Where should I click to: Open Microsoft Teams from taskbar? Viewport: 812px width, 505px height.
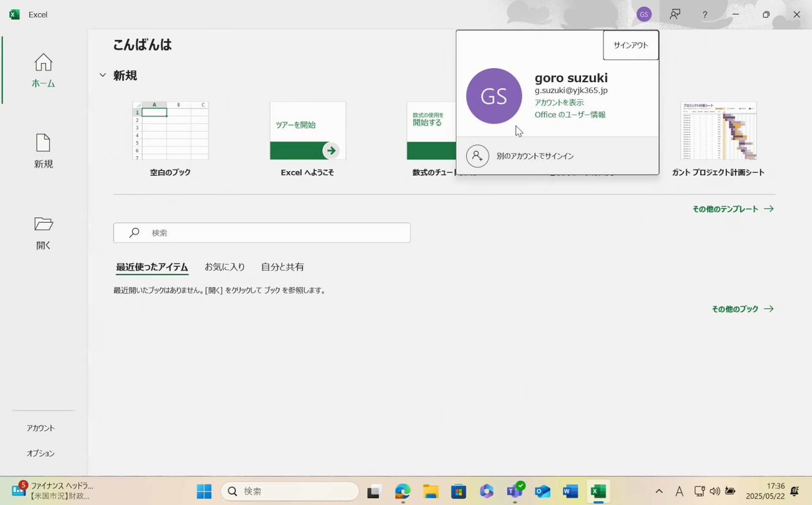[515, 491]
